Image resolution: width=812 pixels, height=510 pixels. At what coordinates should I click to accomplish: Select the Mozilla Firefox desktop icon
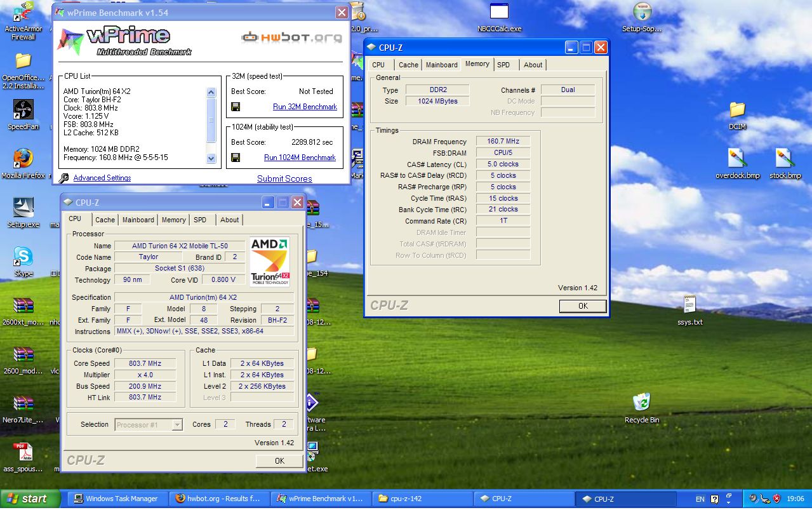click(23, 158)
